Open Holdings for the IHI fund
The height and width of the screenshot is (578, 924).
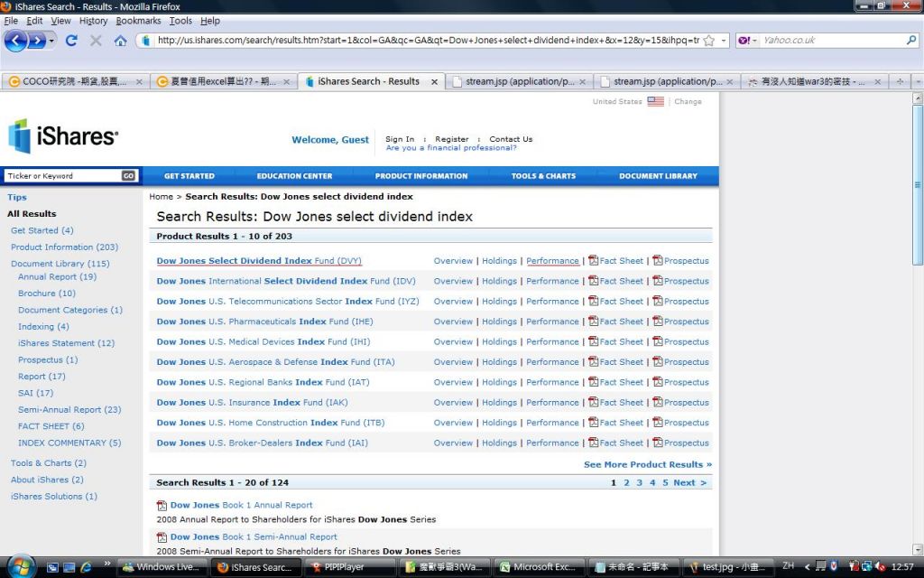pyautogui.click(x=499, y=341)
